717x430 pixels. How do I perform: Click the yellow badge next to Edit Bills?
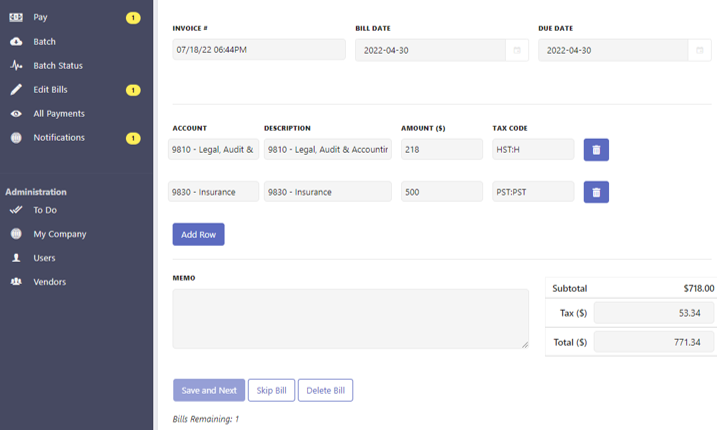click(x=133, y=90)
